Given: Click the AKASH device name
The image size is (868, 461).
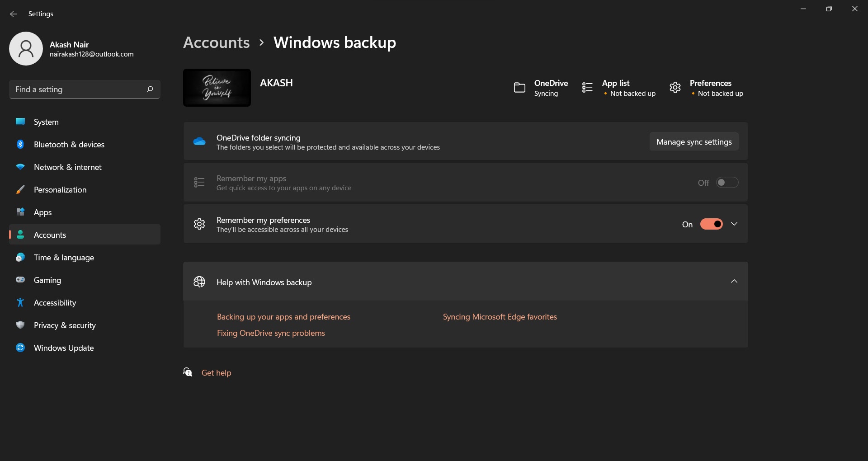Looking at the screenshot, I should pos(276,83).
